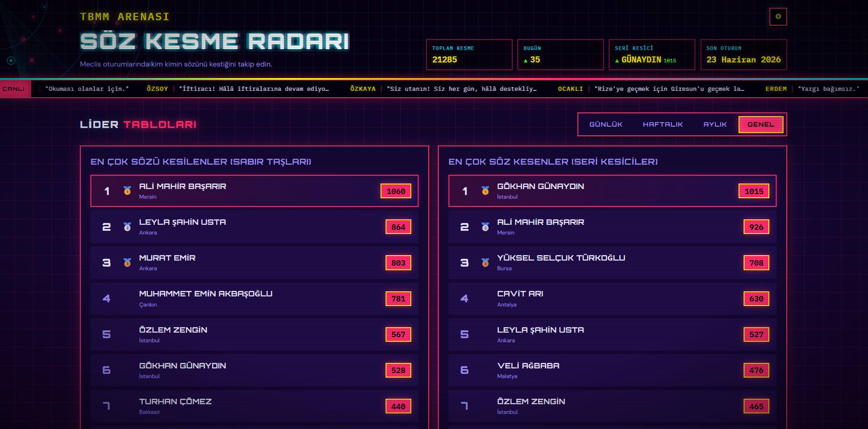Screen dimensions: 868x429
Task: Click the Çankırı city label
Action: pyautogui.click(x=148, y=305)
